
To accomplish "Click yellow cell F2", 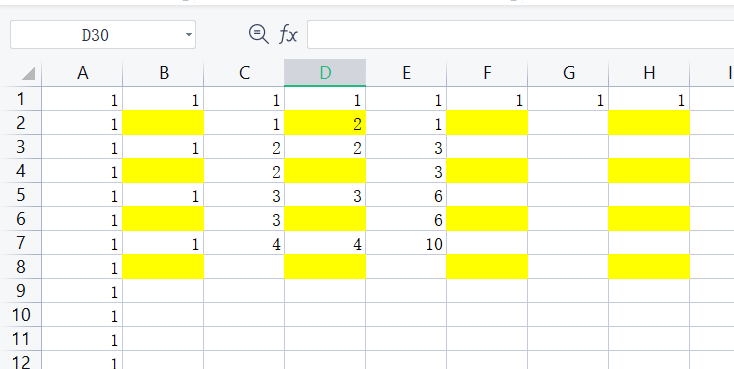I will coord(487,123).
